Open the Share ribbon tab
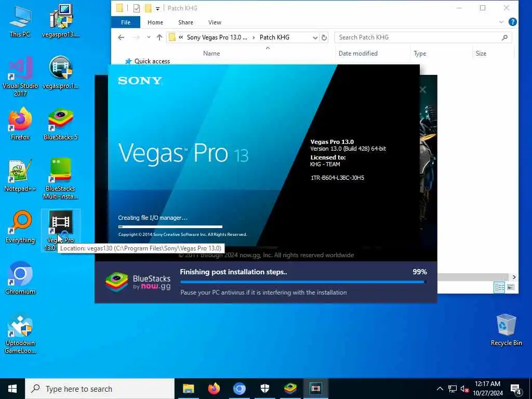Viewport: 532px width, 399px height. coord(185,22)
